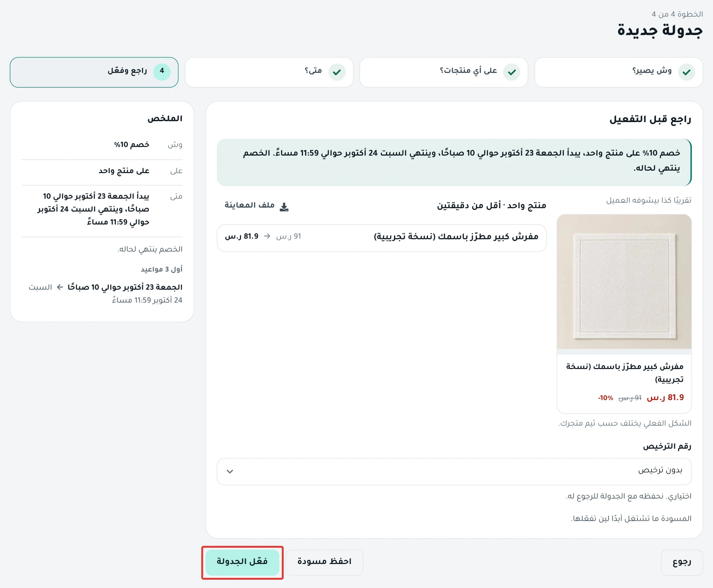Click the heading راجع قبل التفعيل
713x588 pixels.
point(650,120)
